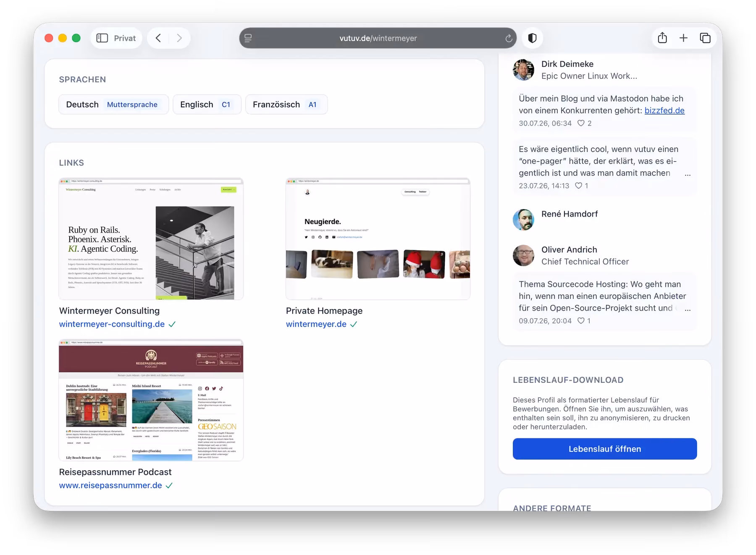Toggle the Safari sidebar icon
Viewport: 756px width, 555px height.
click(x=102, y=38)
